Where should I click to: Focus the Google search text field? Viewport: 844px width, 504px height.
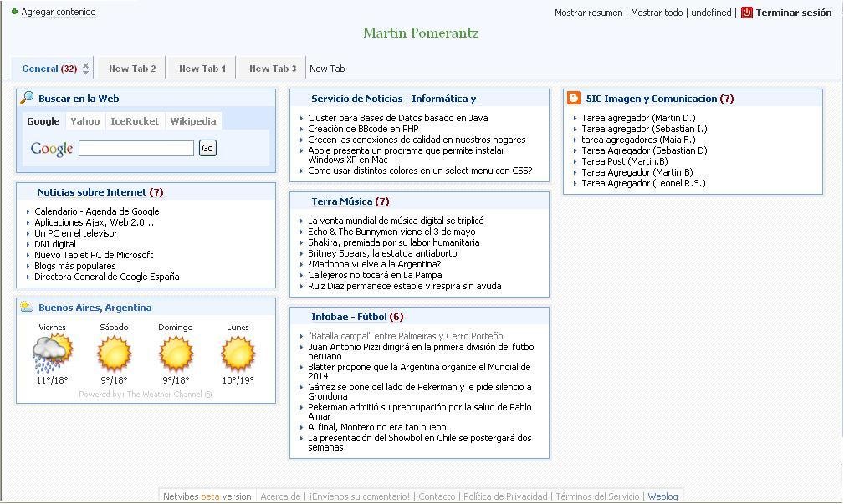[136, 149]
